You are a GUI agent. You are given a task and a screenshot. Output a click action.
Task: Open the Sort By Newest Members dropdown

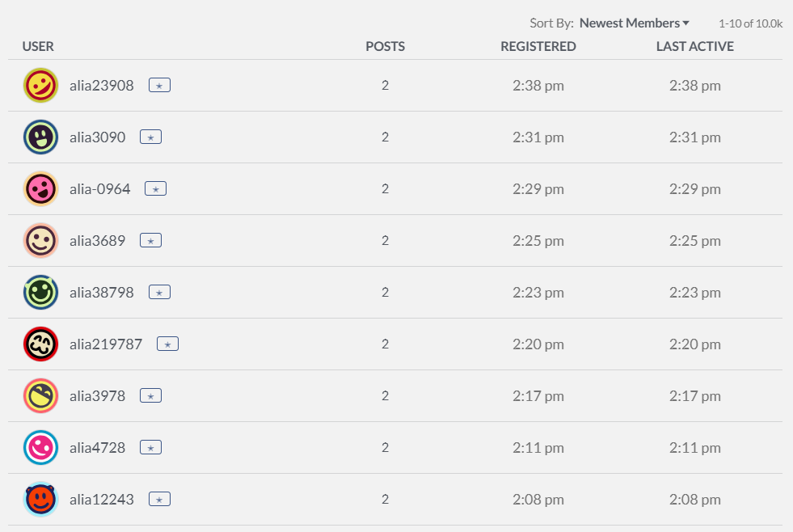[x=635, y=23]
